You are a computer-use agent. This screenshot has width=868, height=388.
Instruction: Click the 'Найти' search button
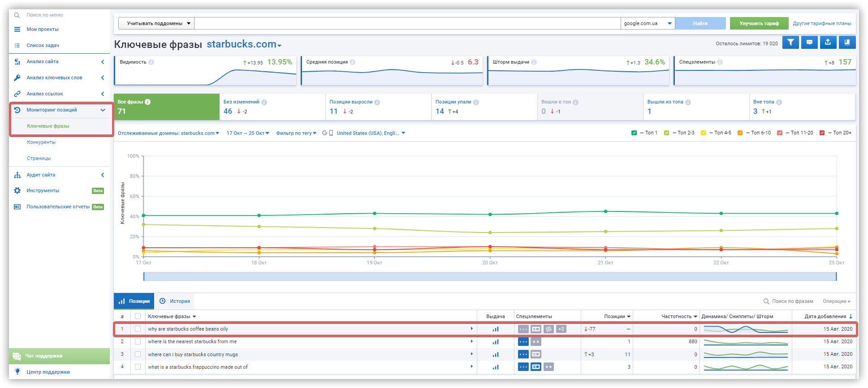(x=700, y=23)
